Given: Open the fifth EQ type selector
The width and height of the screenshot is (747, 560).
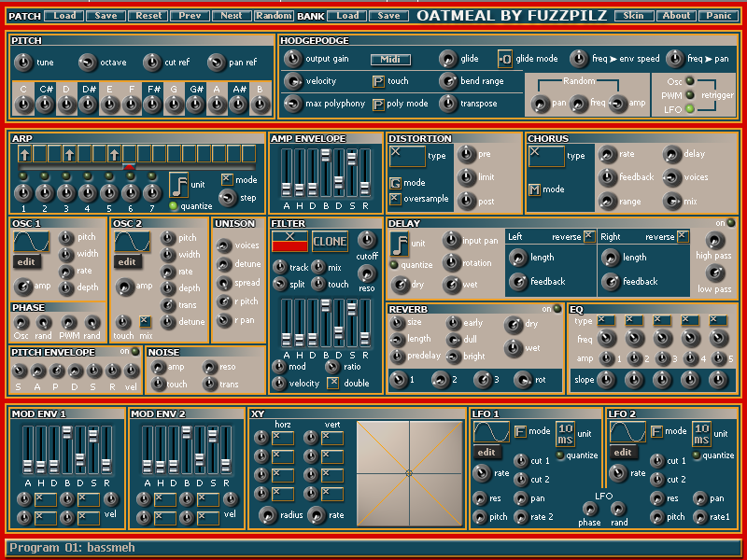Looking at the screenshot, I should point(718,320).
